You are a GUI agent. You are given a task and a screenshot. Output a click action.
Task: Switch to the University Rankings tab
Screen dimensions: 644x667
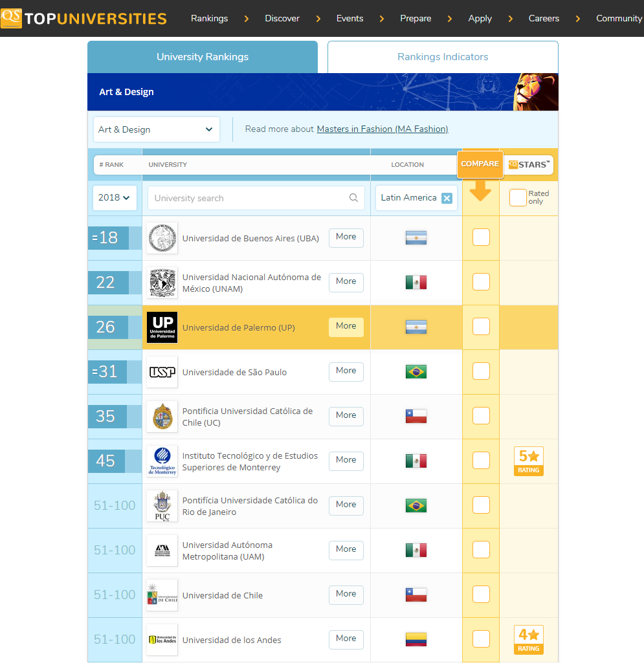pyautogui.click(x=203, y=57)
